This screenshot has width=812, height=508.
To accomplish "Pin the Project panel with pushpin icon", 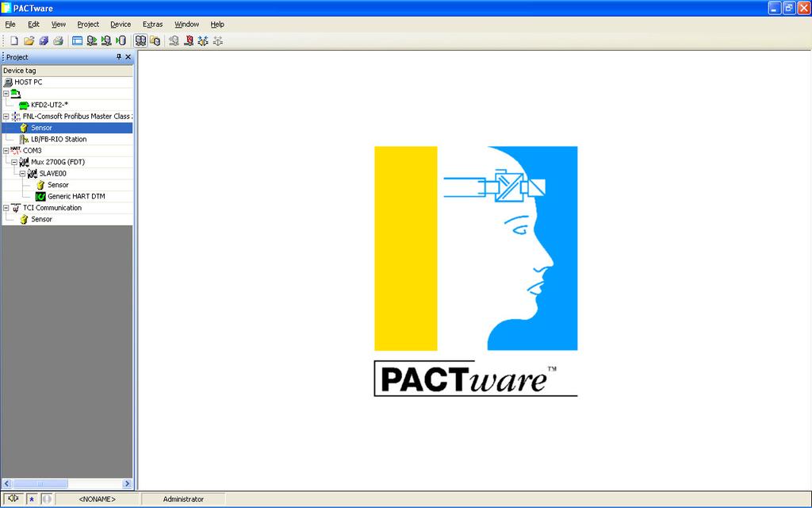I will click(119, 56).
